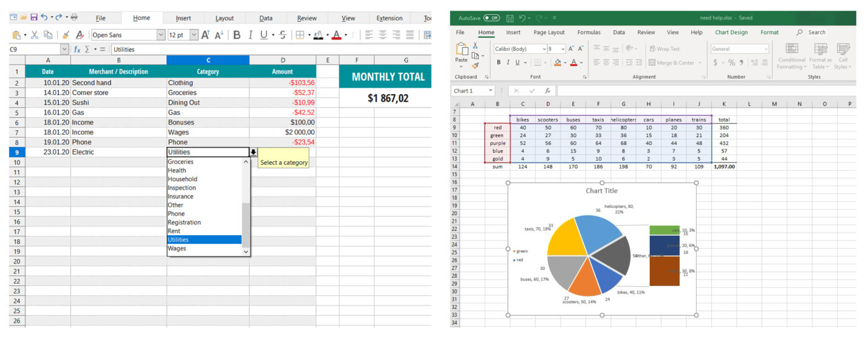Click Comma Style icon in Excel
This screenshot has width=868, height=338.
(x=742, y=63)
